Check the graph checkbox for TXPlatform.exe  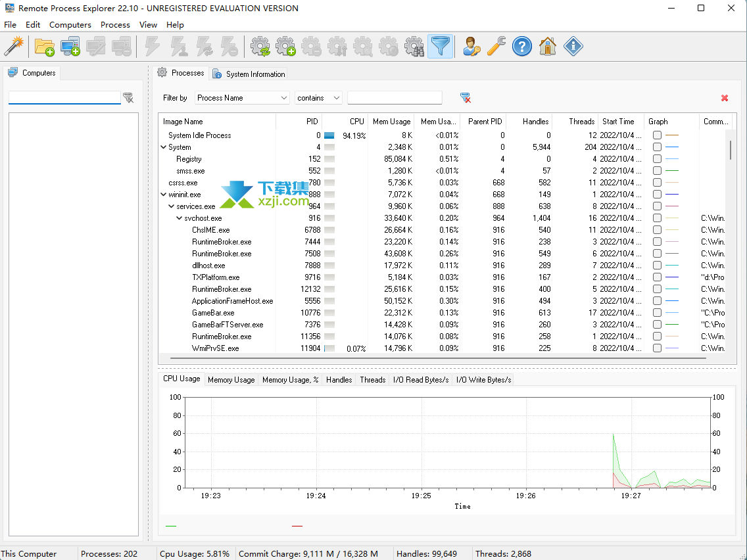(657, 277)
